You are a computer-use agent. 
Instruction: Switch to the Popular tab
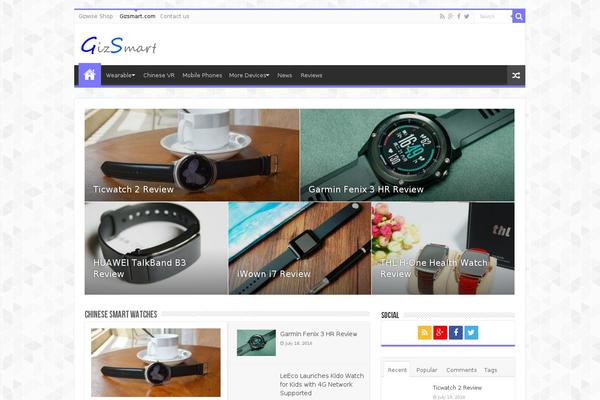(x=427, y=370)
